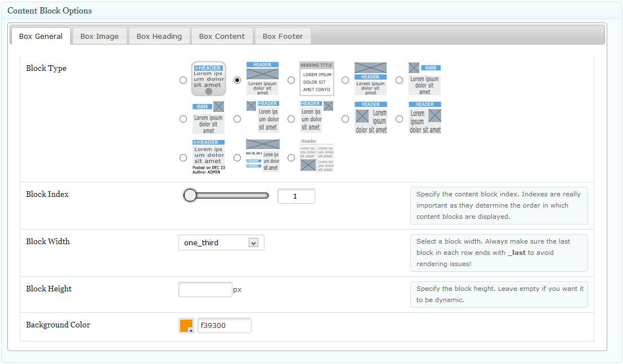Click the 'Posted on DEC 23' block thumbnail

coord(208,157)
